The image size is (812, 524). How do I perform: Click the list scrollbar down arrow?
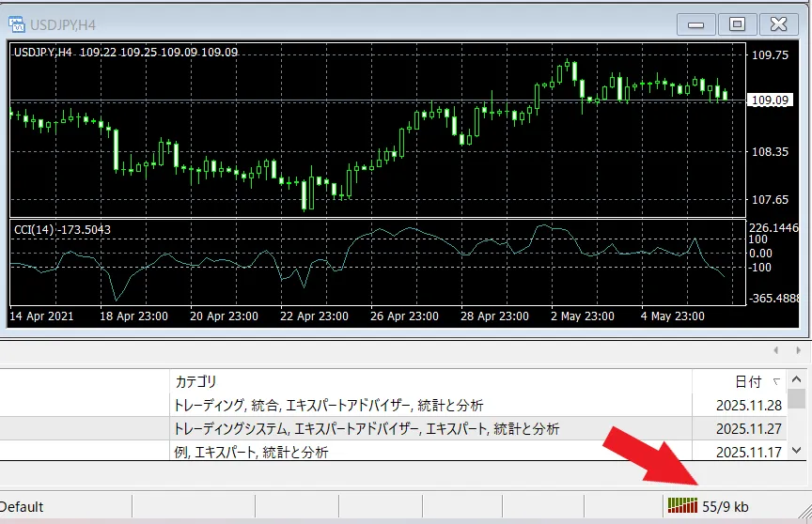coord(797,452)
